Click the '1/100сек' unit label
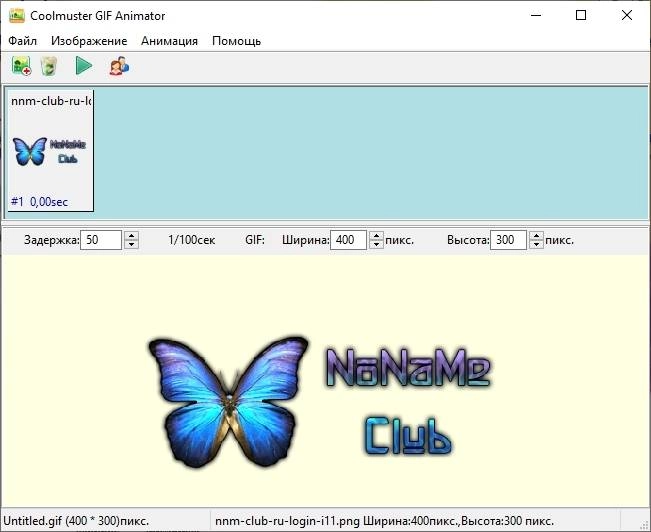 (x=192, y=240)
